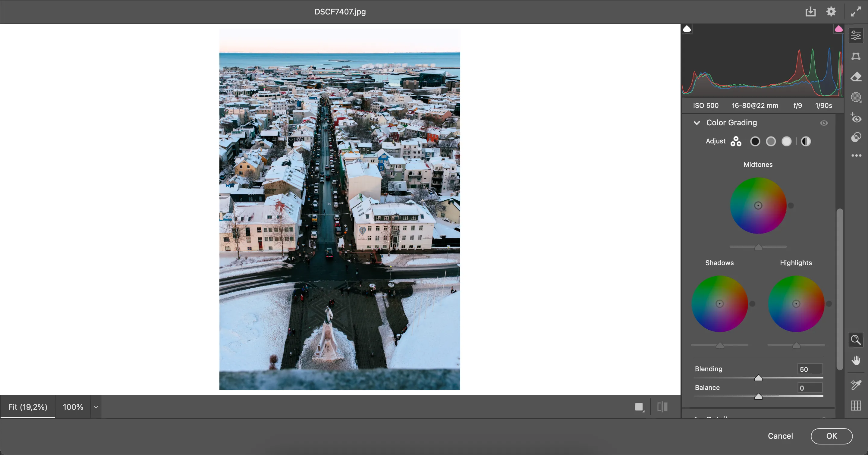Image resolution: width=868 pixels, height=455 pixels.
Task: Click the Blending value field showing 50
Action: pyautogui.click(x=809, y=369)
